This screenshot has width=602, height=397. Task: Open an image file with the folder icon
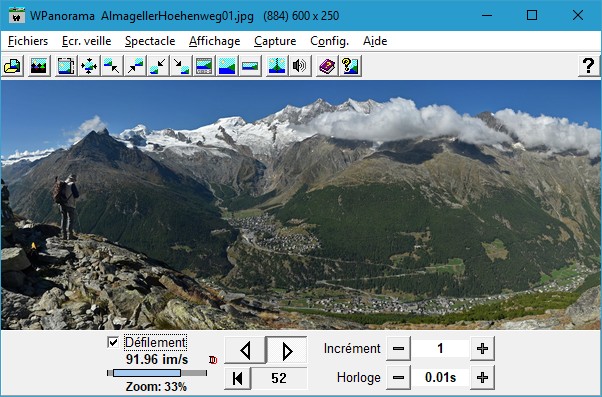[x=13, y=66]
